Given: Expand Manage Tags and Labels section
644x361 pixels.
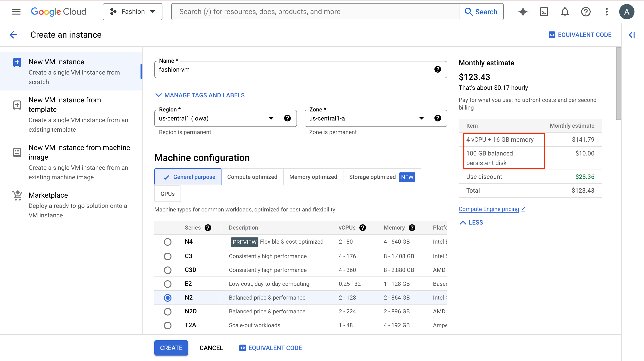Looking at the screenshot, I should 200,95.
